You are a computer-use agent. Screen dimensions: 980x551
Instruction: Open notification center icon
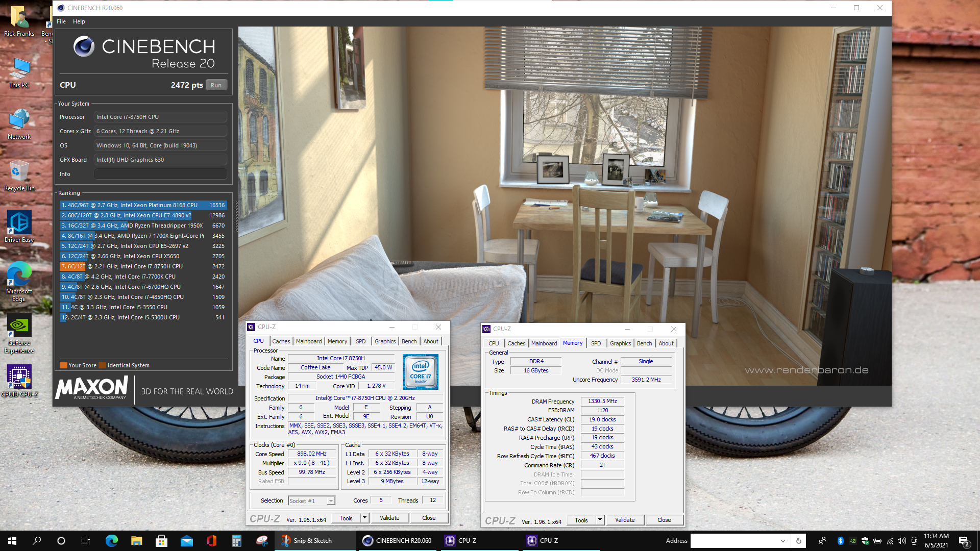(x=964, y=541)
